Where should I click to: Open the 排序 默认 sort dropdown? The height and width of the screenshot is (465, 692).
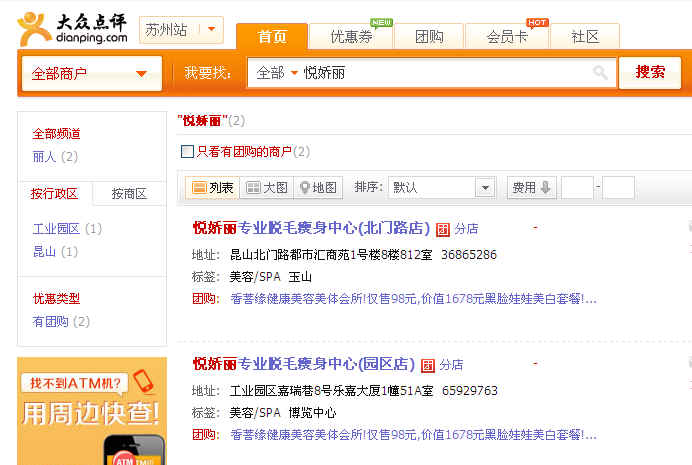click(x=442, y=188)
